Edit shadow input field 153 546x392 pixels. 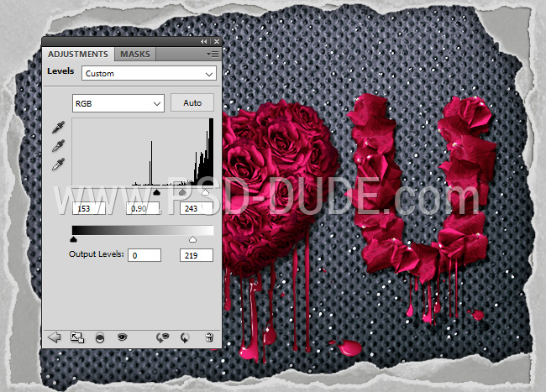pos(89,208)
